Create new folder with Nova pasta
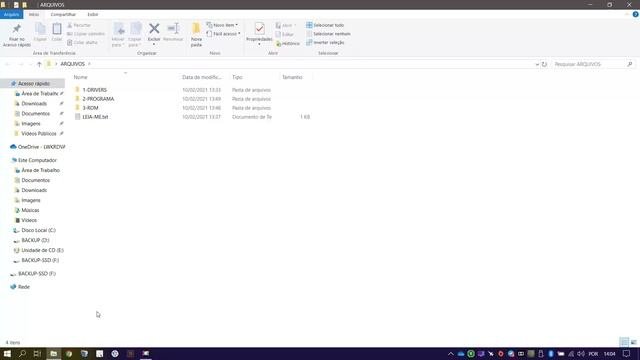The image size is (640, 360). point(196,35)
